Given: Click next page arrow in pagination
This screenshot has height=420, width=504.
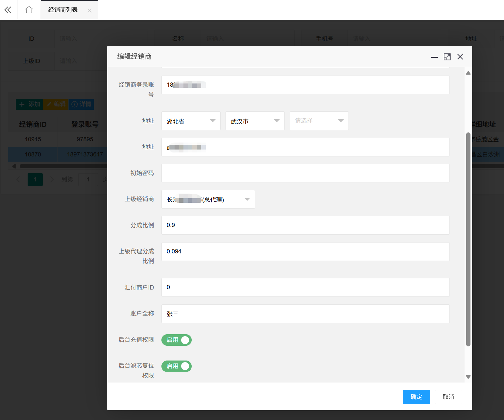Looking at the screenshot, I should pos(52,179).
